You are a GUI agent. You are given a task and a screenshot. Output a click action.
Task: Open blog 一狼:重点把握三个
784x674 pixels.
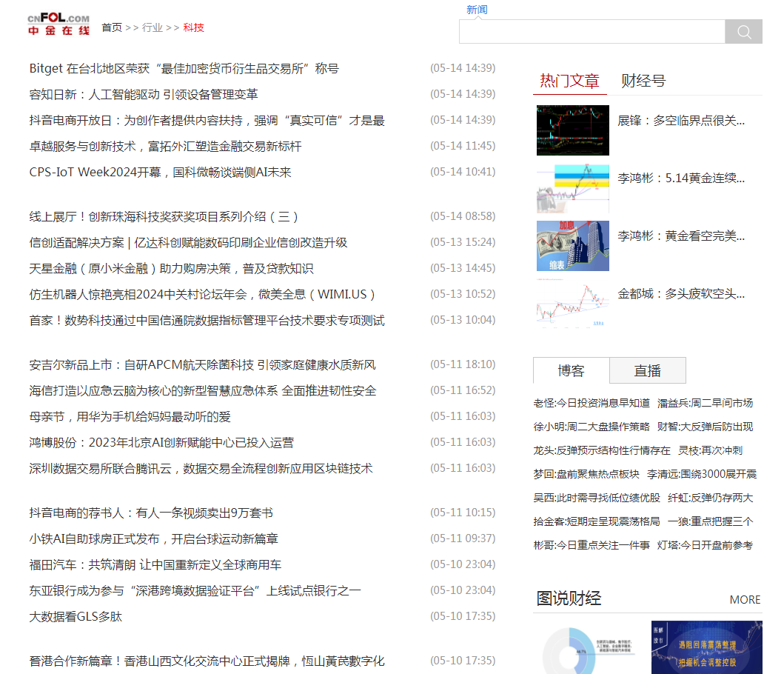(x=711, y=522)
